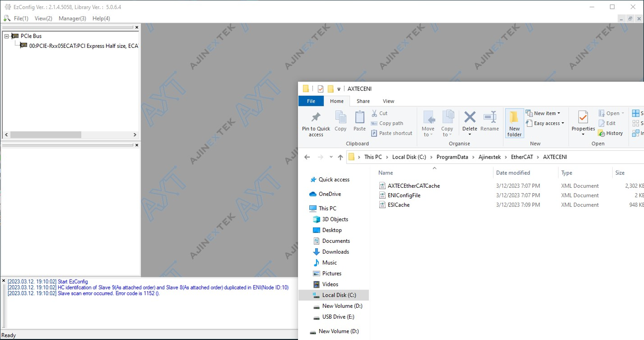Open USB Drive (E:) in navigation pane

point(338,317)
